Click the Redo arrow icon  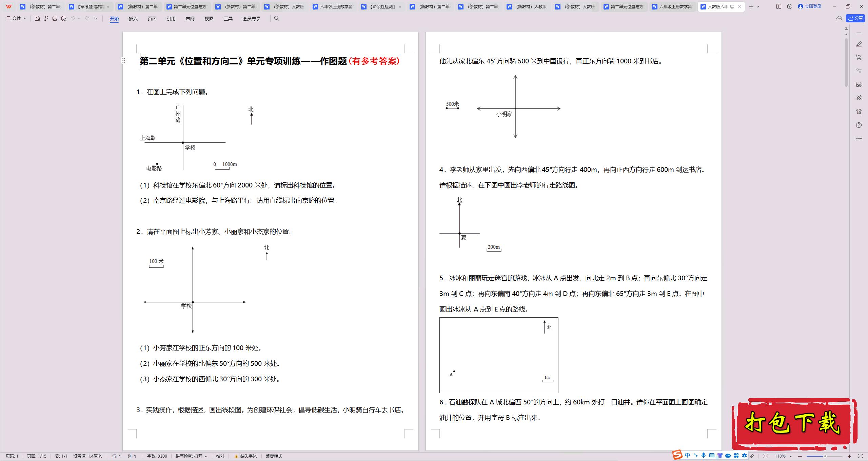click(x=87, y=19)
